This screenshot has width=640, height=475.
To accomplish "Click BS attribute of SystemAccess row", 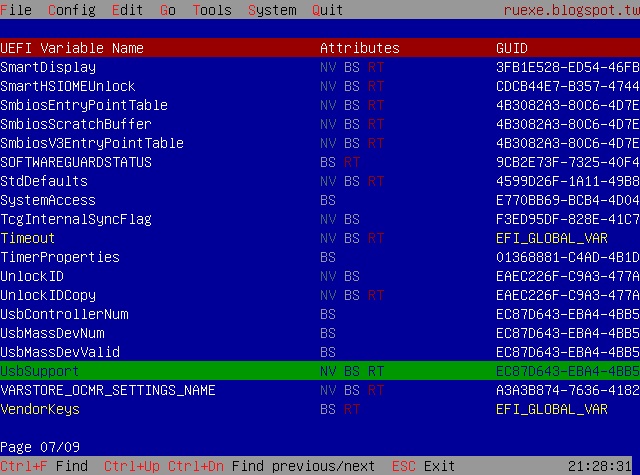I will 328,200.
